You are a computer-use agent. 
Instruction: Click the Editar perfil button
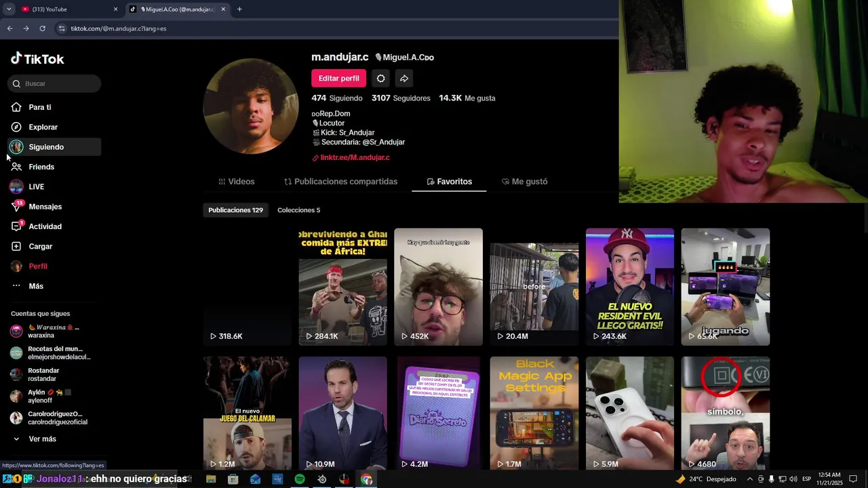point(338,79)
